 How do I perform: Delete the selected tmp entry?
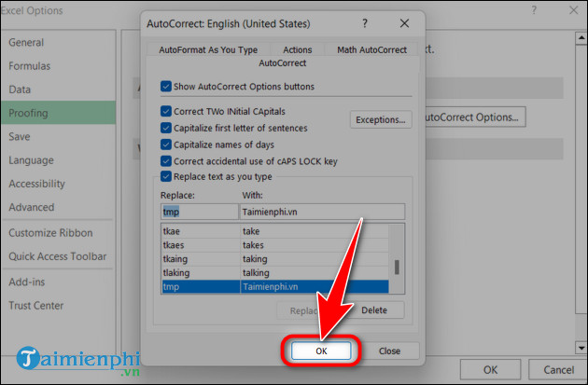[x=374, y=309]
